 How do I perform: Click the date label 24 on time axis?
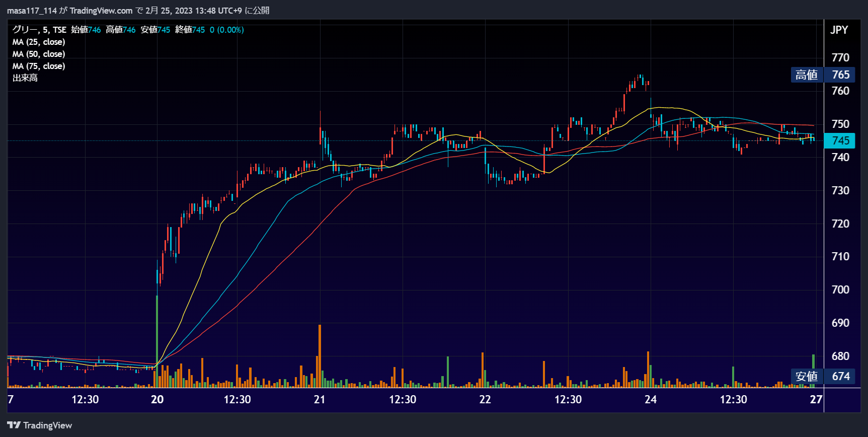click(651, 399)
